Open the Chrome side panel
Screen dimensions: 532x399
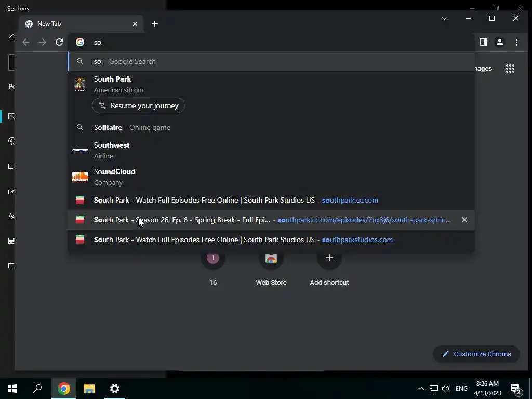pyautogui.click(x=483, y=42)
